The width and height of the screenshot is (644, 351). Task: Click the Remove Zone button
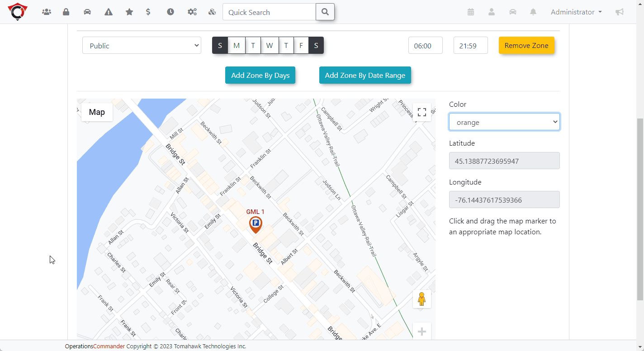526,46
